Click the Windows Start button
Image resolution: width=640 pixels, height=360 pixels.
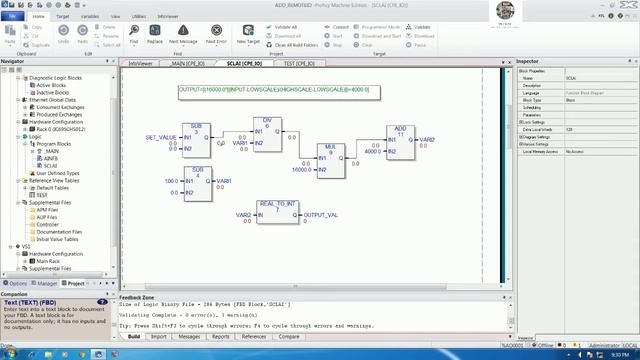pyautogui.click(x=10, y=353)
